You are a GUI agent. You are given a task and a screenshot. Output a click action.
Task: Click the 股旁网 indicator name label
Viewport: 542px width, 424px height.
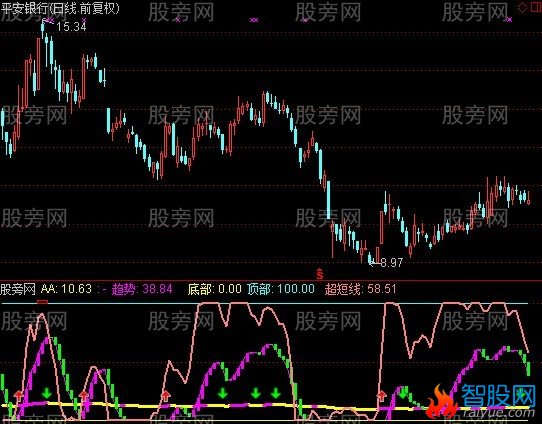pyautogui.click(x=18, y=289)
